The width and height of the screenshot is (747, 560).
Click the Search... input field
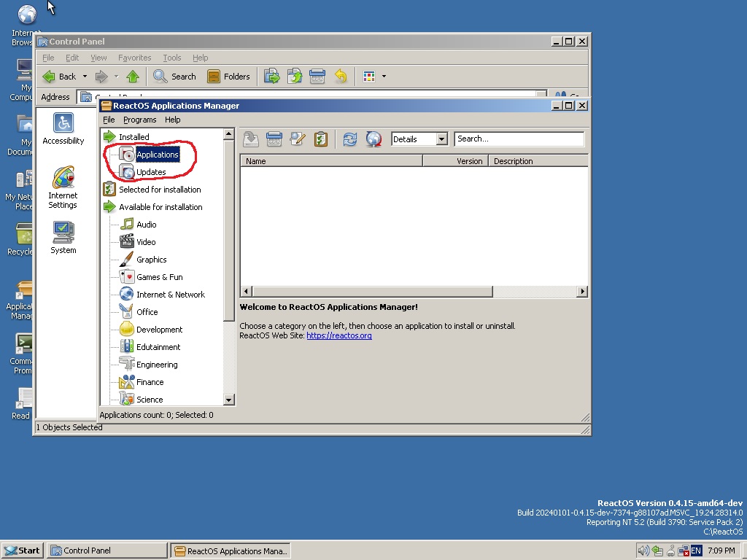coord(519,139)
